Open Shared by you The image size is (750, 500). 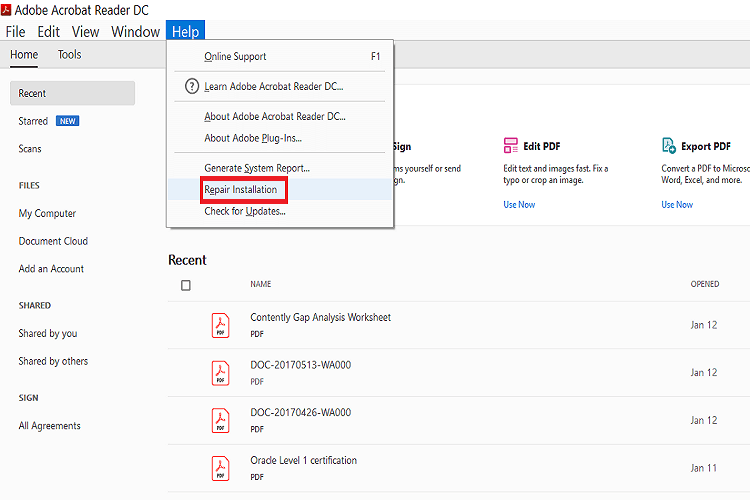tap(48, 333)
